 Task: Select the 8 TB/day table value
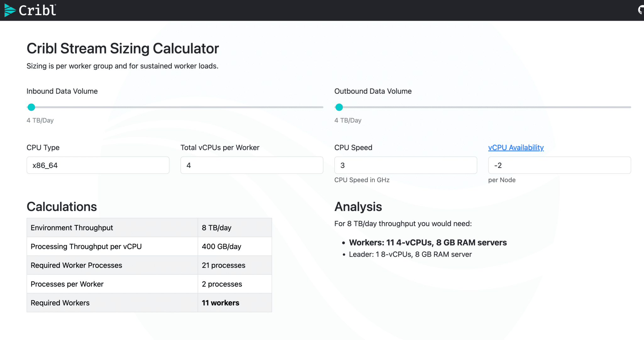217,228
